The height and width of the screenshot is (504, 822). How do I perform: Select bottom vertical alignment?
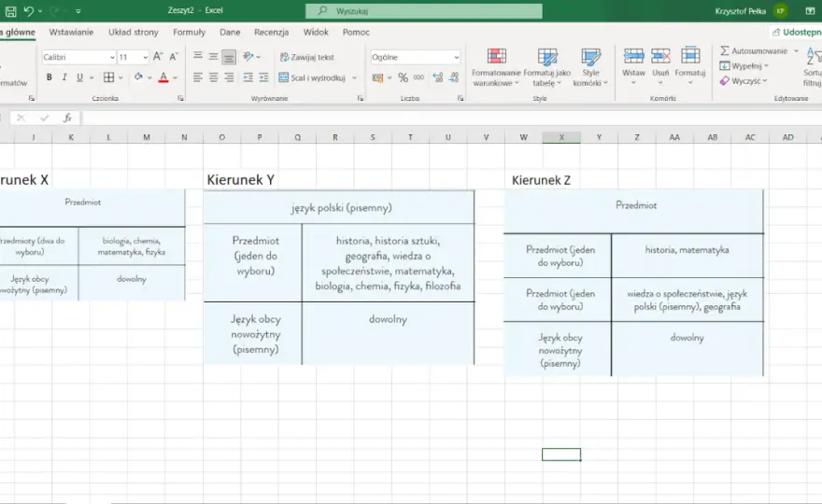coord(229,57)
